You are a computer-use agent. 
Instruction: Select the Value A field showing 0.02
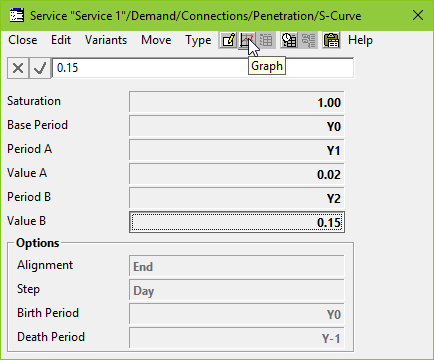tap(237, 174)
